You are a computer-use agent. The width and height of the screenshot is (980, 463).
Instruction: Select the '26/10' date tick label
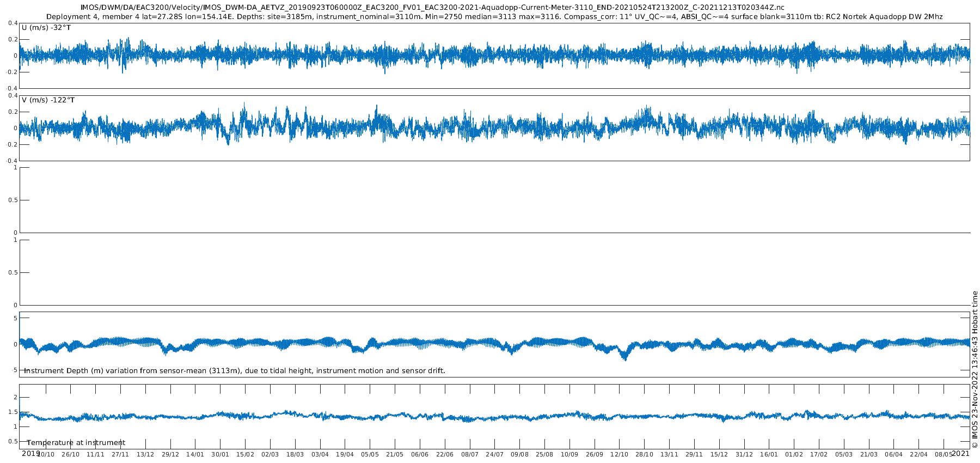[x=70, y=454]
